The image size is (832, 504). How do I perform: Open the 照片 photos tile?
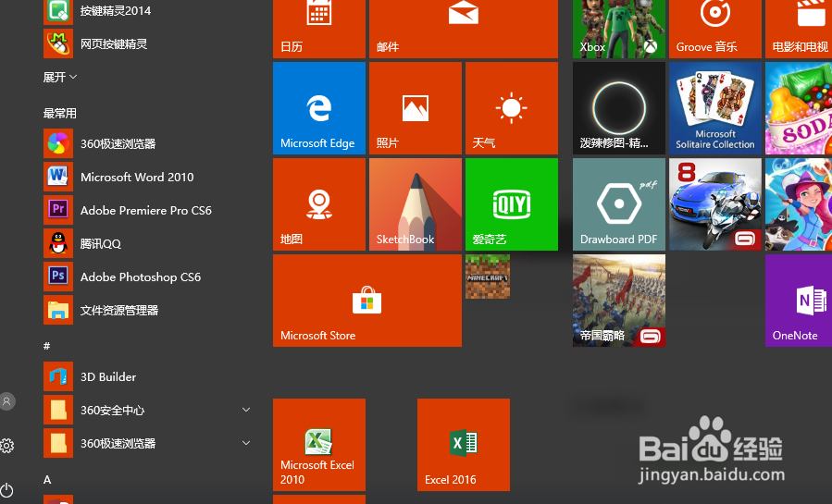[x=415, y=108]
